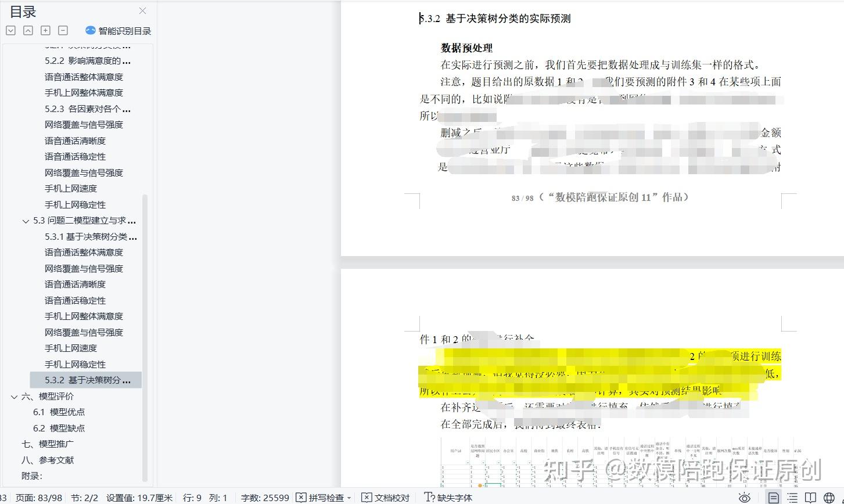This screenshot has width=844, height=504.
Task: Collapse the 5.3 问题二模型建立 section
Action: (x=25, y=221)
